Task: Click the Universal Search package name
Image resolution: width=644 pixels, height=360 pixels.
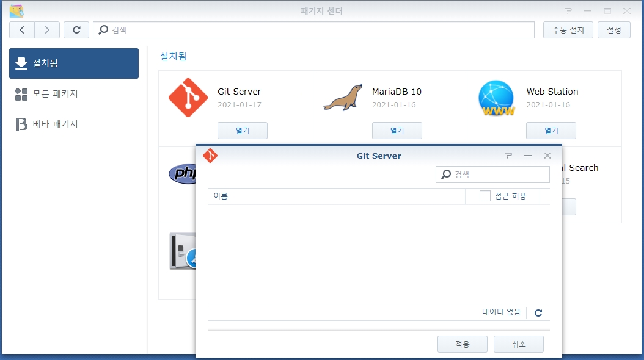Action: click(580, 168)
